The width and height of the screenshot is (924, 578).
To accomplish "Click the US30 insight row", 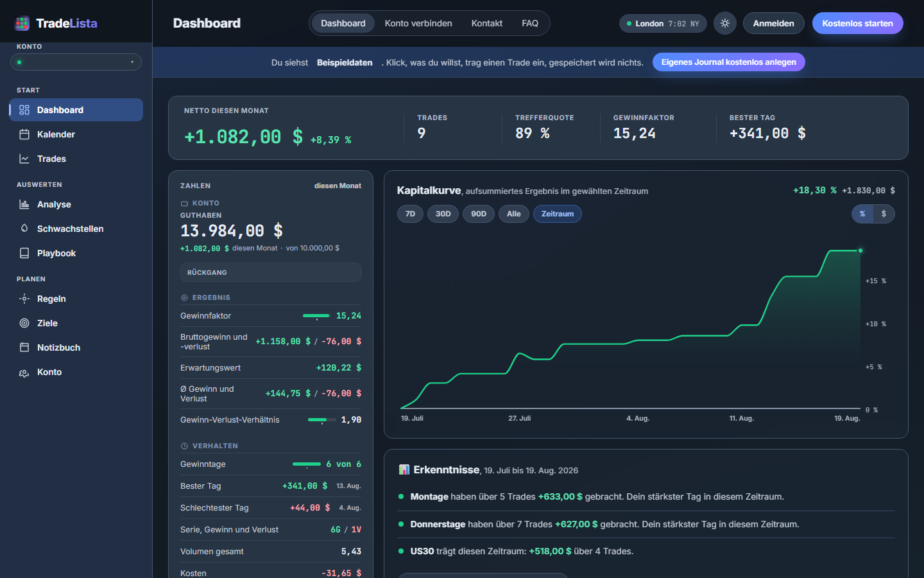I will [x=646, y=551].
